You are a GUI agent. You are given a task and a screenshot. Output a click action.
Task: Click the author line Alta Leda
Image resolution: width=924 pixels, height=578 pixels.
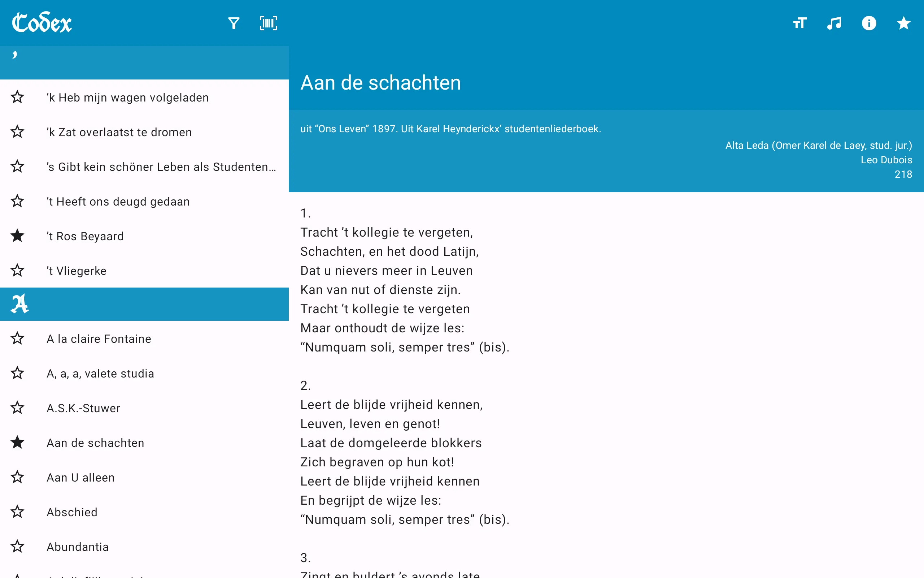click(819, 146)
